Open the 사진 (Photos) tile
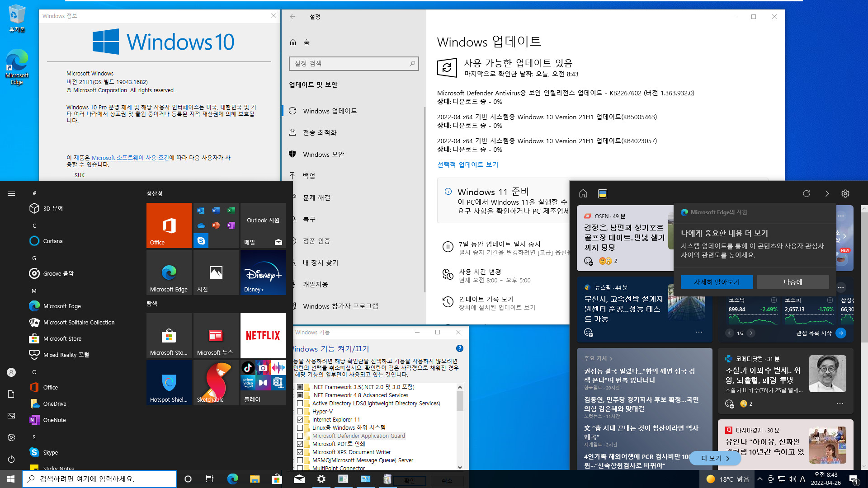 point(216,272)
